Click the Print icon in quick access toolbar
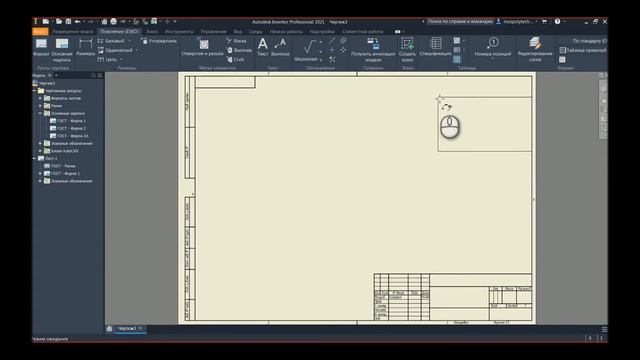This screenshot has height=360, width=640. click(x=113, y=22)
